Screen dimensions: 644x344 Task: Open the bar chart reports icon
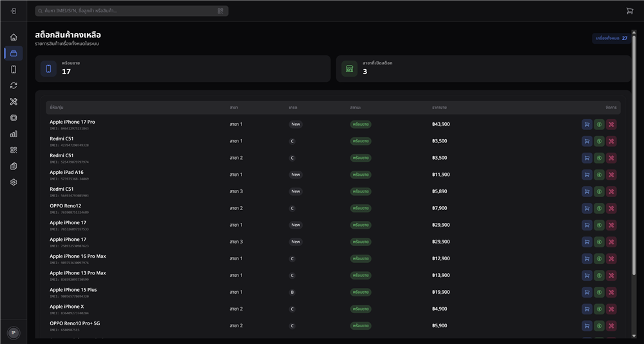click(14, 134)
